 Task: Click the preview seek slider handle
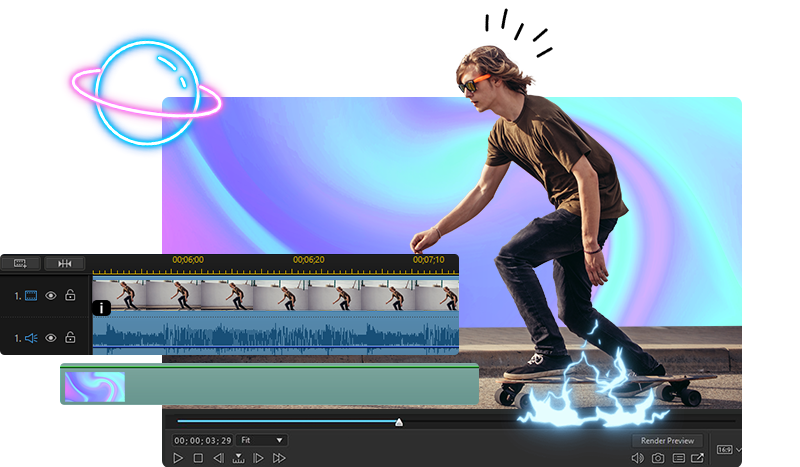click(399, 422)
